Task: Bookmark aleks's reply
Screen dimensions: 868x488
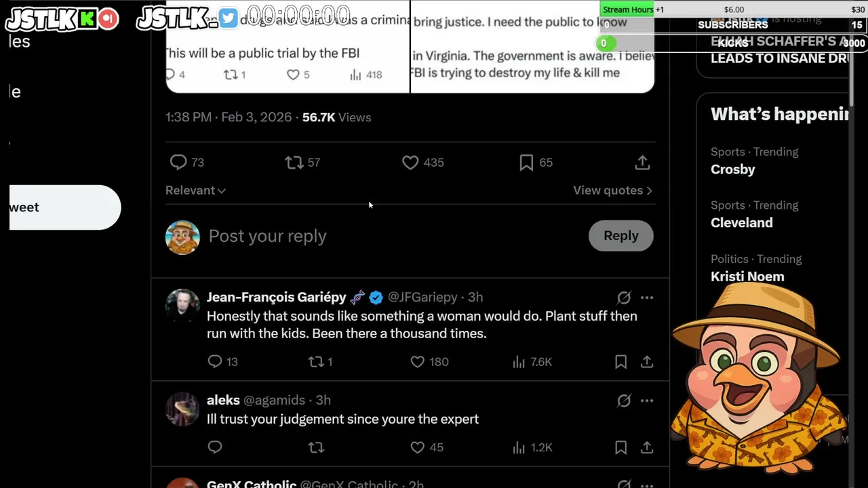Action: (620, 447)
